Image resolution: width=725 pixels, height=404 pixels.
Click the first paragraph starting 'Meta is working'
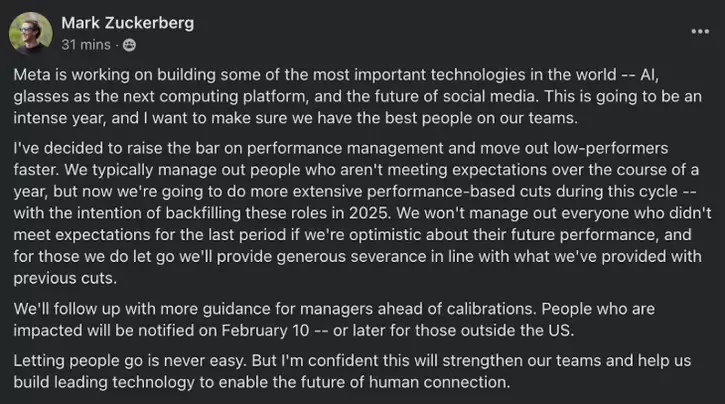coord(357,96)
